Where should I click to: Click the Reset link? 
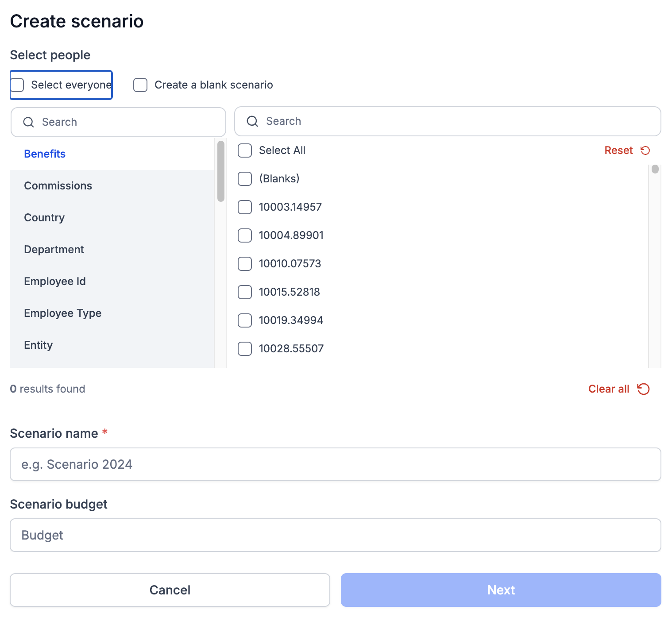point(618,150)
